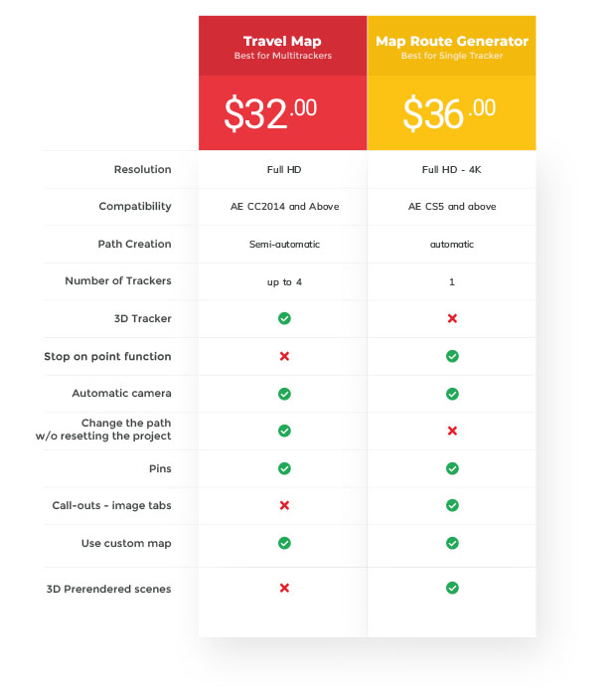Click Travel Map Stop on point red cross
Viewport: 616px width, 700px height.
point(284,356)
